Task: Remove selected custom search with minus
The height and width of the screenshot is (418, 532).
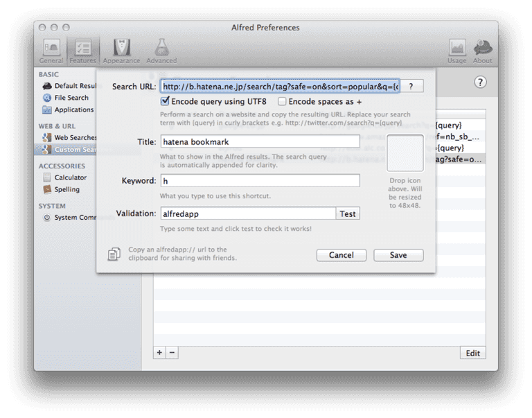Action: pos(172,352)
